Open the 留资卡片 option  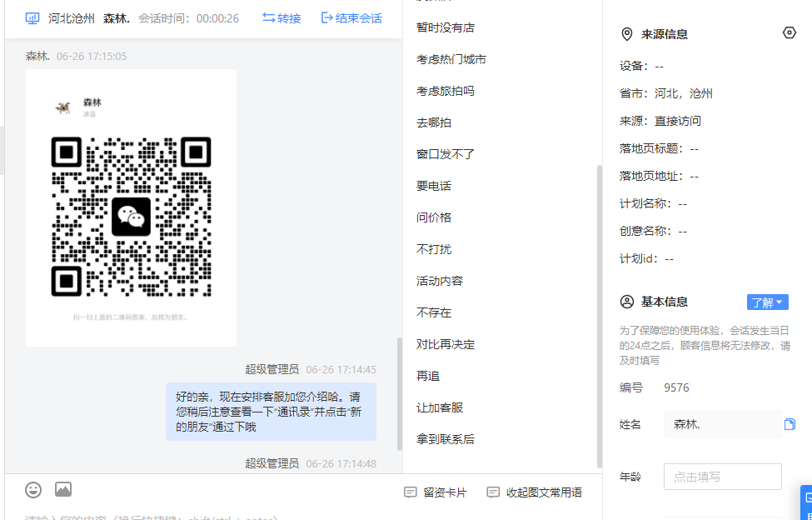(x=435, y=492)
